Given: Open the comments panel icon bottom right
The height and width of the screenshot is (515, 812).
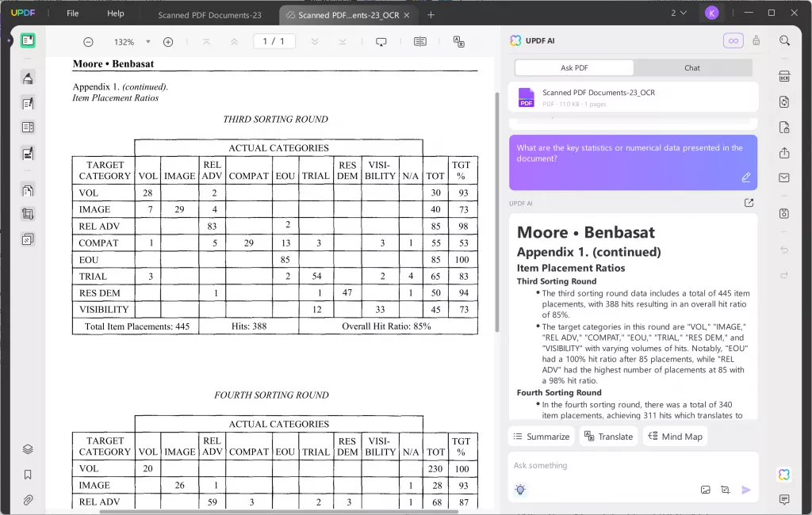Looking at the screenshot, I should click(784, 499).
